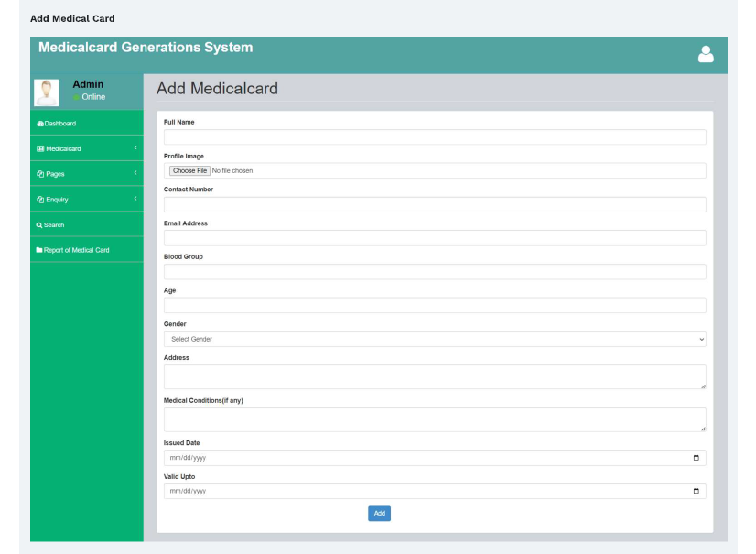Image resolution: width=756 pixels, height=554 pixels.
Task: Click the magnifying glass Search icon
Action: pos(39,224)
